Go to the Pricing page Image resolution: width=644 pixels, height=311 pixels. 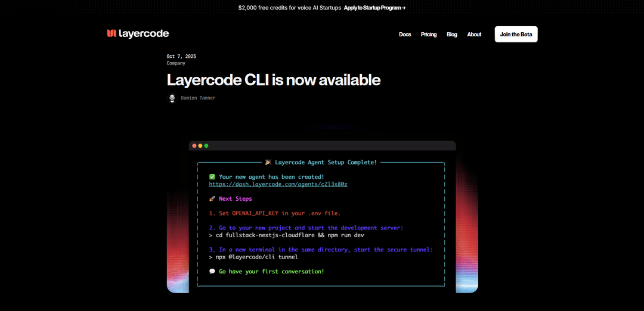429,35
